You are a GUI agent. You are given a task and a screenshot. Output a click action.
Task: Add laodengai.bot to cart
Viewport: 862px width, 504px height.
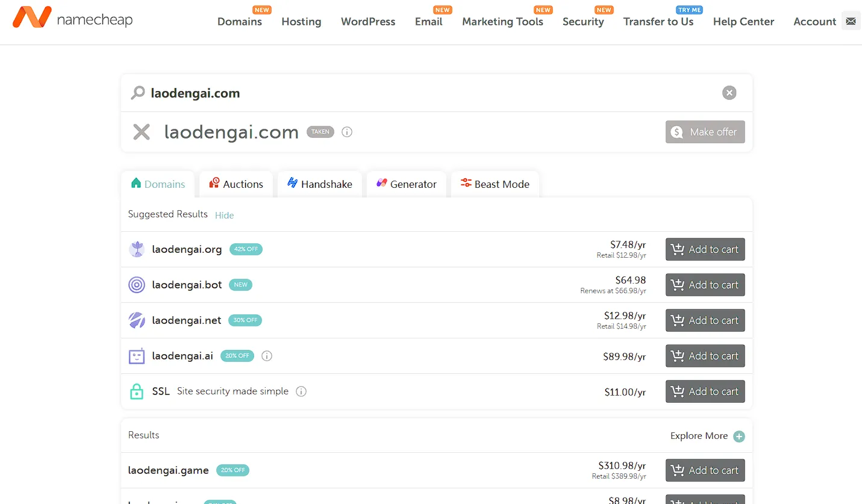click(x=705, y=285)
